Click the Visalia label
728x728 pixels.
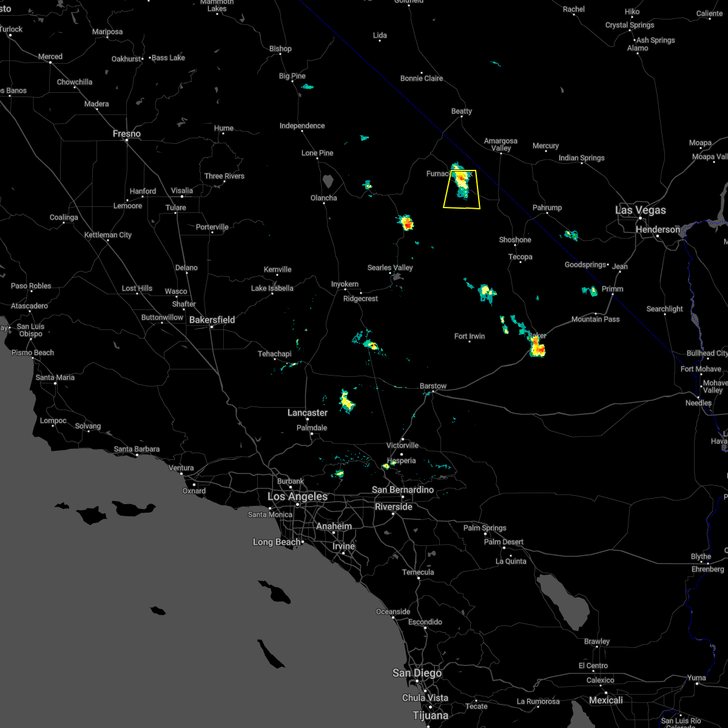(x=181, y=190)
